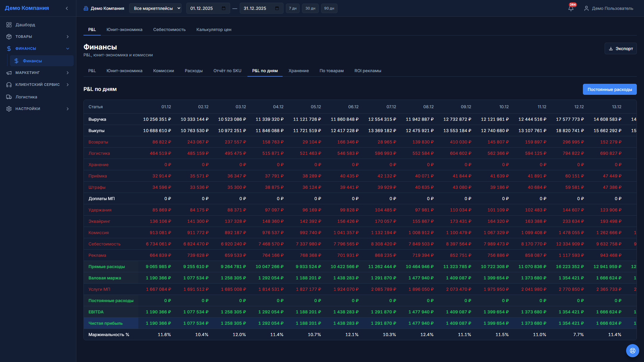Click the Экспорт button
Viewport: 644px width, 362px height.
[x=620, y=49]
